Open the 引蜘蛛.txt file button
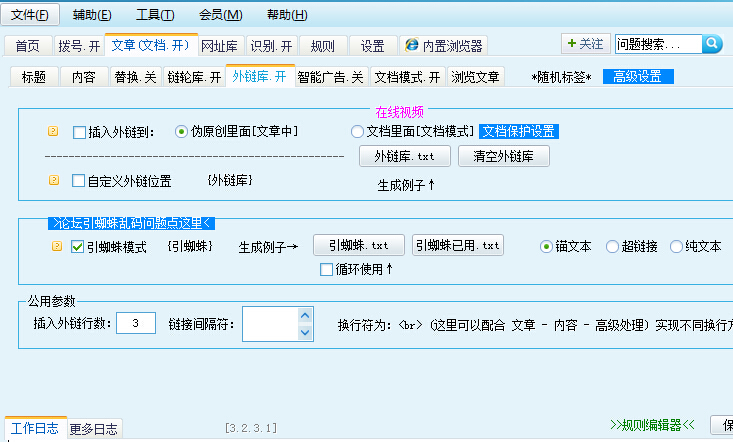733x442 pixels. (359, 246)
